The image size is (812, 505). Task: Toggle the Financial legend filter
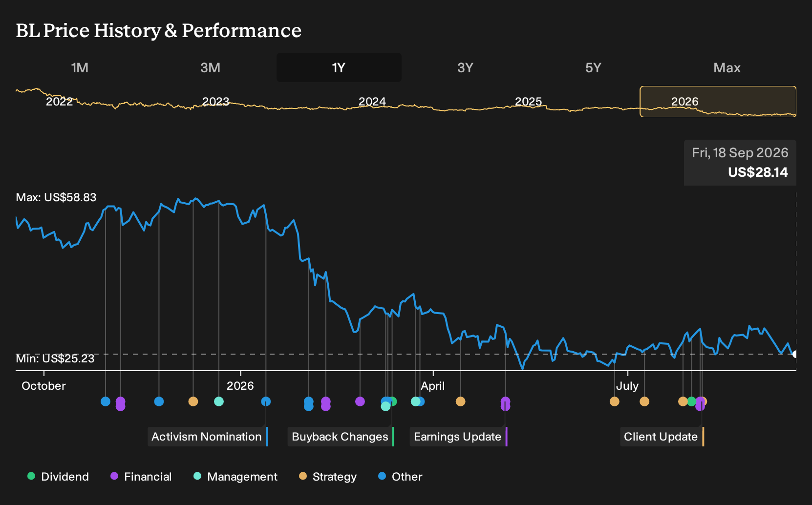pyautogui.click(x=141, y=477)
